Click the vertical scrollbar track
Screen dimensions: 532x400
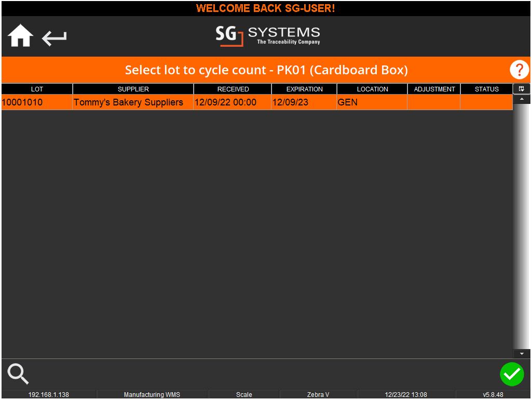pos(522,226)
